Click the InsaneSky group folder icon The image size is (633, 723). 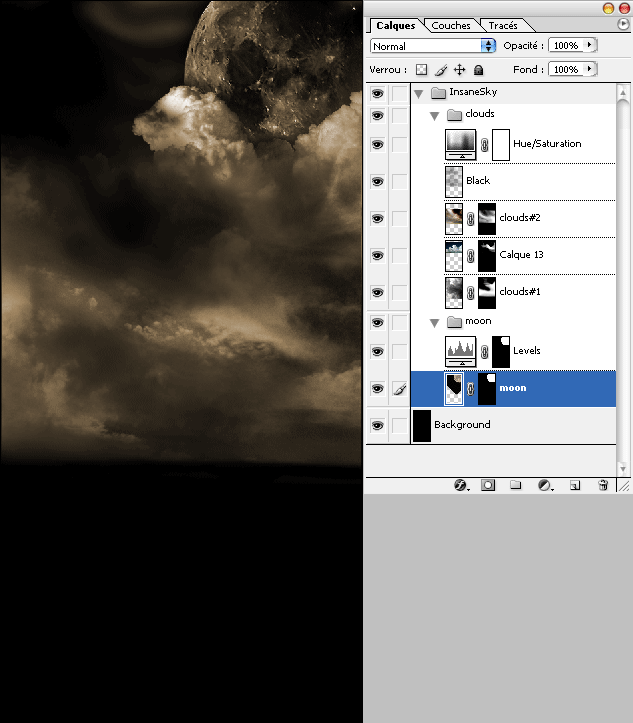[438, 93]
